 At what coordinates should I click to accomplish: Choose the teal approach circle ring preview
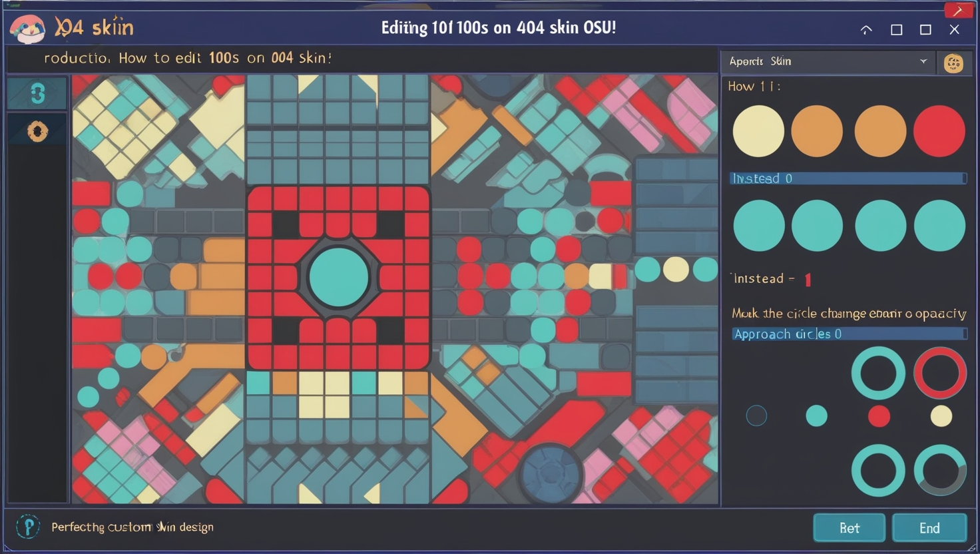(x=878, y=373)
